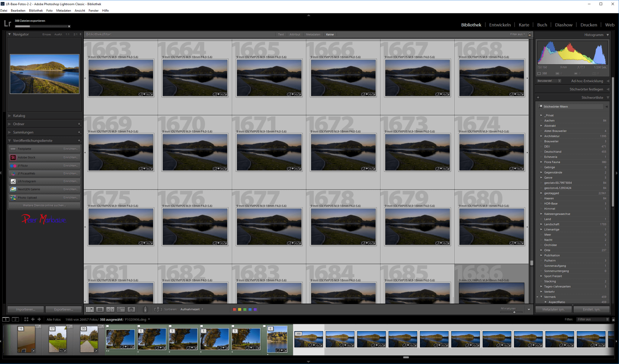This screenshot has height=364, width=619.
Task: Select the painter spray can icon
Action: 146,309
